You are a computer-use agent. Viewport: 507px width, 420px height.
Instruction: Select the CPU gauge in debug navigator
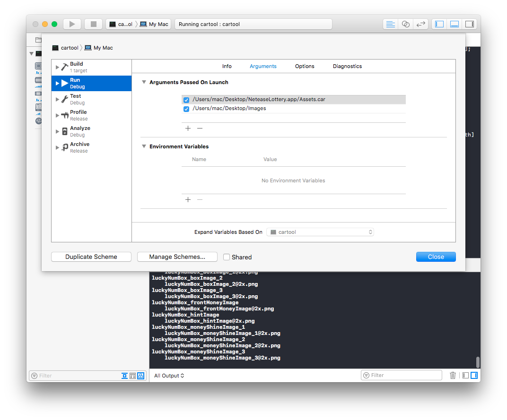[38, 66]
